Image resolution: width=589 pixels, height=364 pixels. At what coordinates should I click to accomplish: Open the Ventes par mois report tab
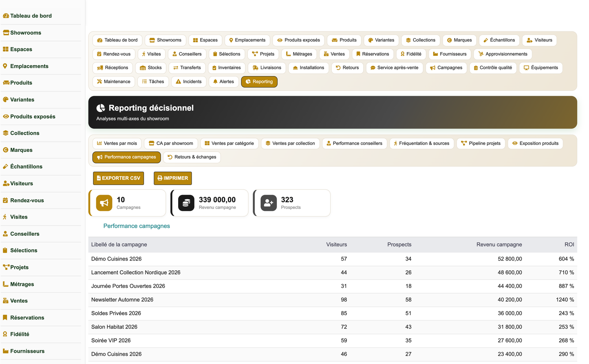pos(117,143)
